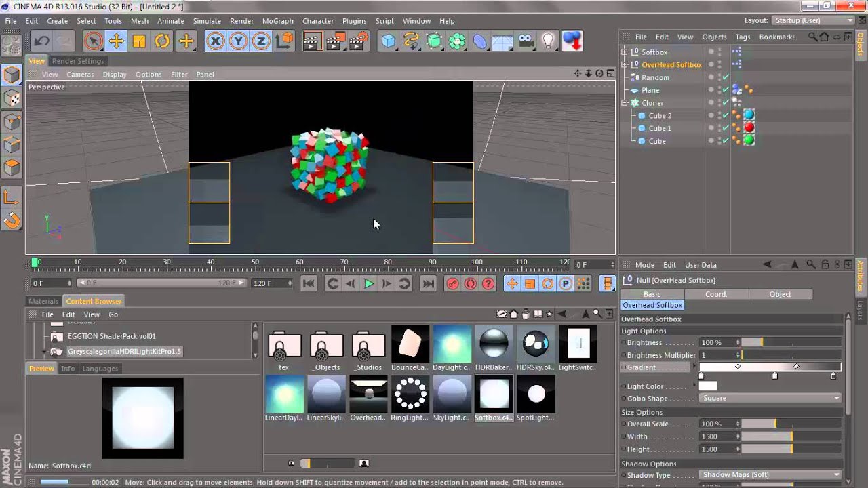Open the Edit Render Settings icon
868x488 pixels.
click(x=358, y=41)
